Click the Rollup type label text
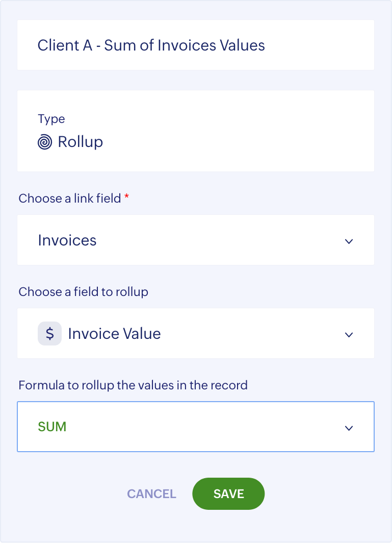This screenshot has height=543, width=392. pyautogui.click(x=81, y=142)
